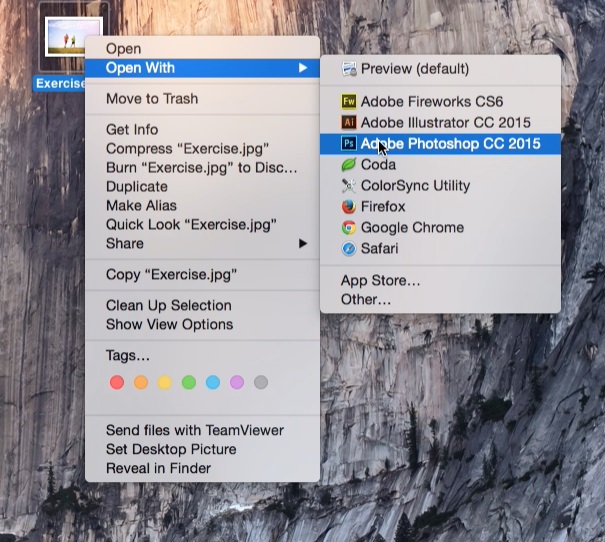Choose Send files with TeamViewer
This screenshot has height=542, width=605.
[202, 430]
